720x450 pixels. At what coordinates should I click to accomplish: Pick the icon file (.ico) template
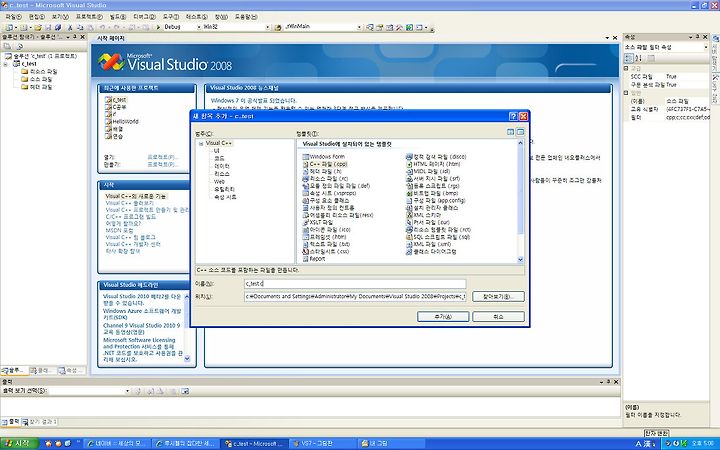[326, 230]
